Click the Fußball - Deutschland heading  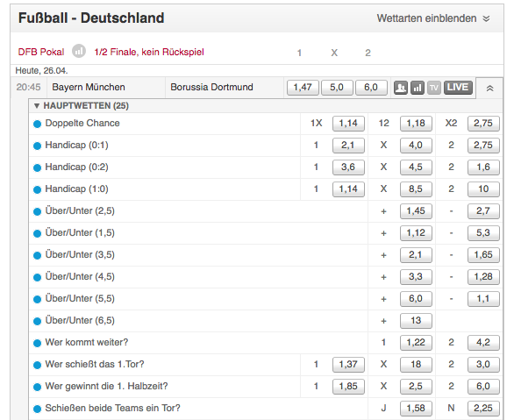[x=91, y=18]
